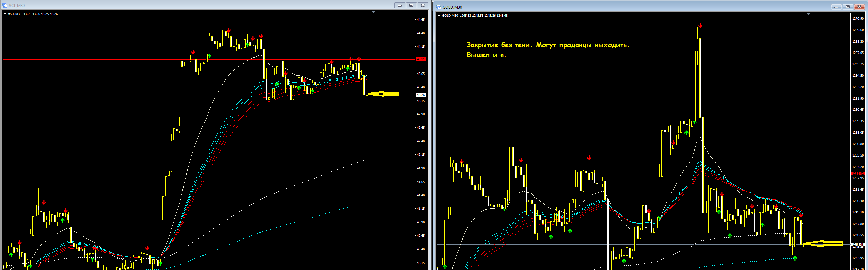Grab the chart shift marker in #CL chart
Screen dimensions: 868x270
373,12
